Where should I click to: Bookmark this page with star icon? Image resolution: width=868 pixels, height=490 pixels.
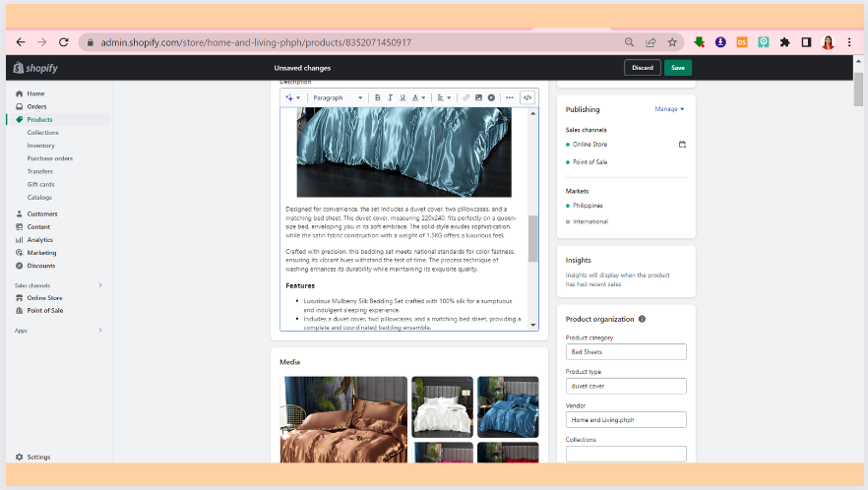672,42
